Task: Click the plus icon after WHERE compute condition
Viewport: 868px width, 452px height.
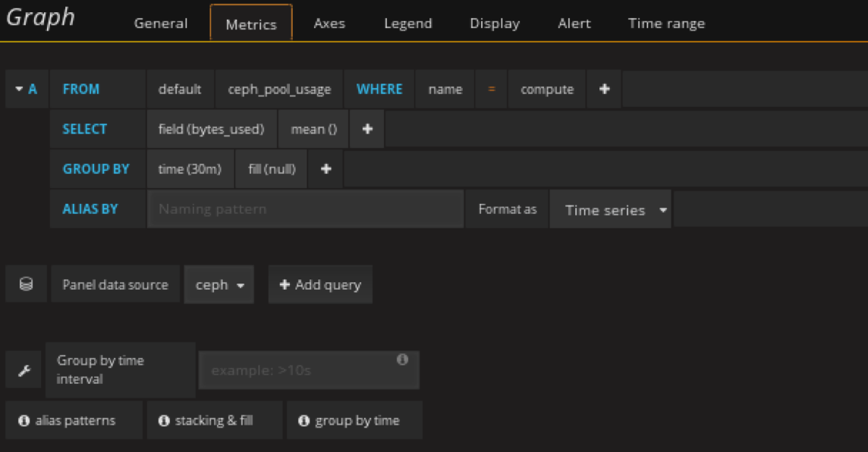Action: pyautogui.click(x=604, y=89)
